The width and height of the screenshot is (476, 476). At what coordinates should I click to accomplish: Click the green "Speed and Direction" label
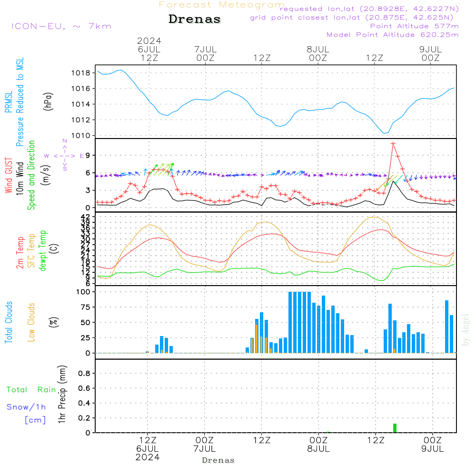(x=31, y=175)
